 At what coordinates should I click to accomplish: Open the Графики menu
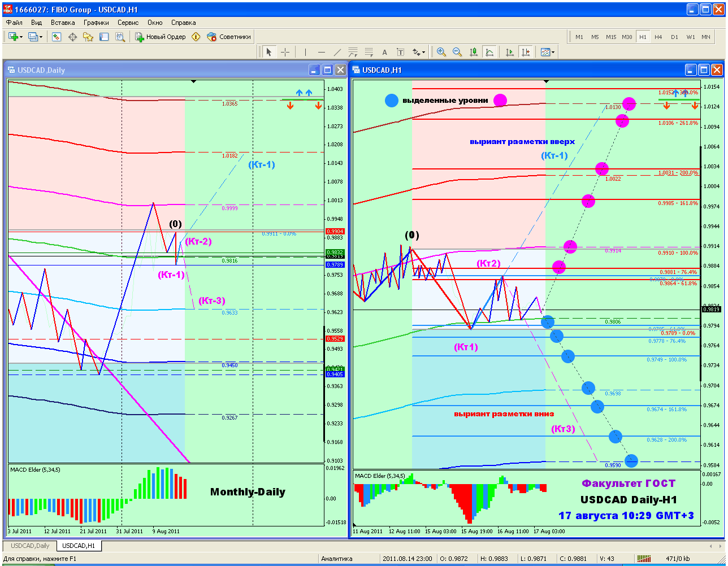(97, 23)
